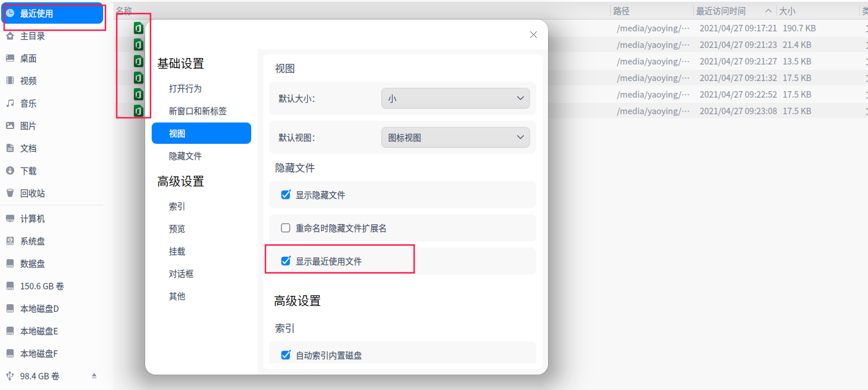The height and width of the screenshot is (390, 868).
Task: Click the 音乐 music note icon
Action: (10, 103)
